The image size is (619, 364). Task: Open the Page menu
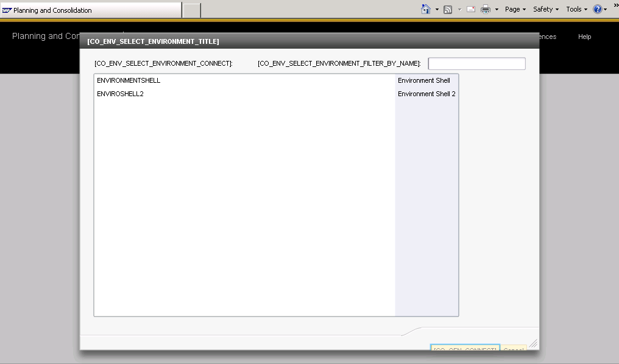pos(515,9)
